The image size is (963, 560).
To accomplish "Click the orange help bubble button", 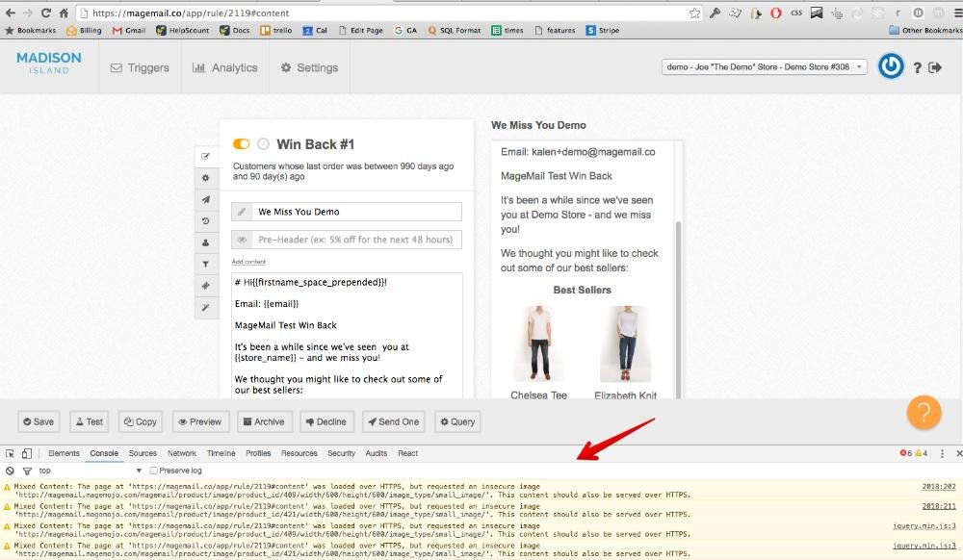I will point(923,412).
